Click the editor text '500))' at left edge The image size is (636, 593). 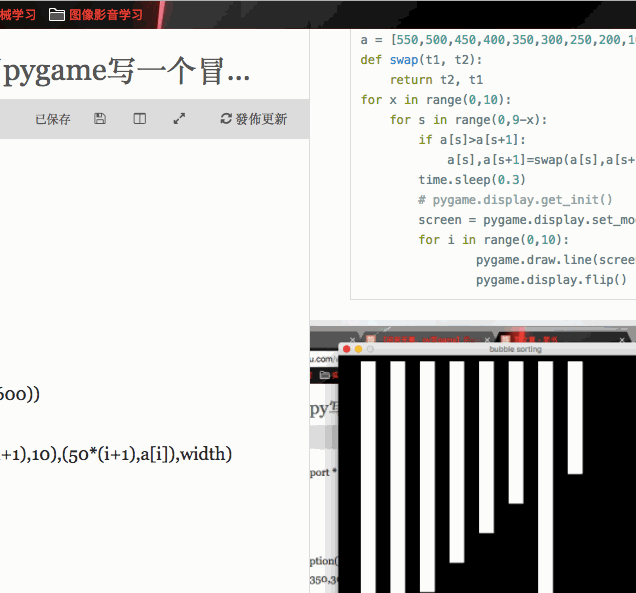click(x=20, y=394)
